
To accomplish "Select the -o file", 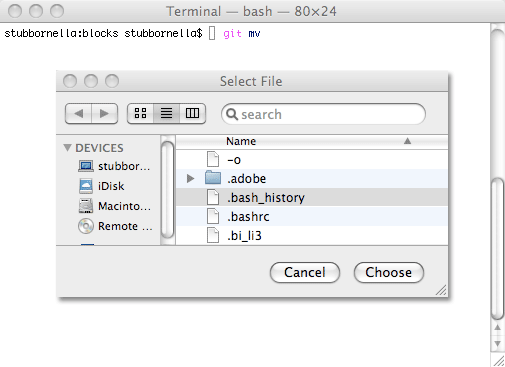I will pyautogui.click(x=312, y=160).
